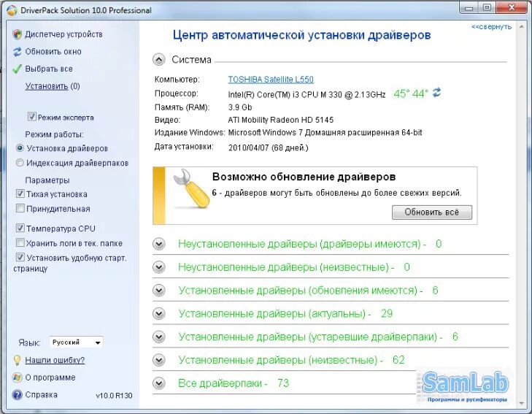Expand Неустановленные драйверы (неизвестные) section
This screenshot has height=414, width=532.
pyautogui.click(x=159, y=267)
